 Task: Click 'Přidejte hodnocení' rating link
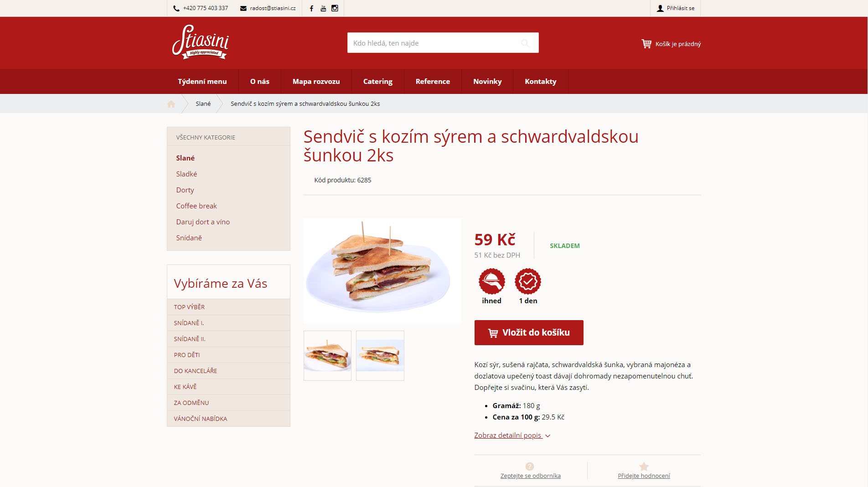click(x=644, y=476)
